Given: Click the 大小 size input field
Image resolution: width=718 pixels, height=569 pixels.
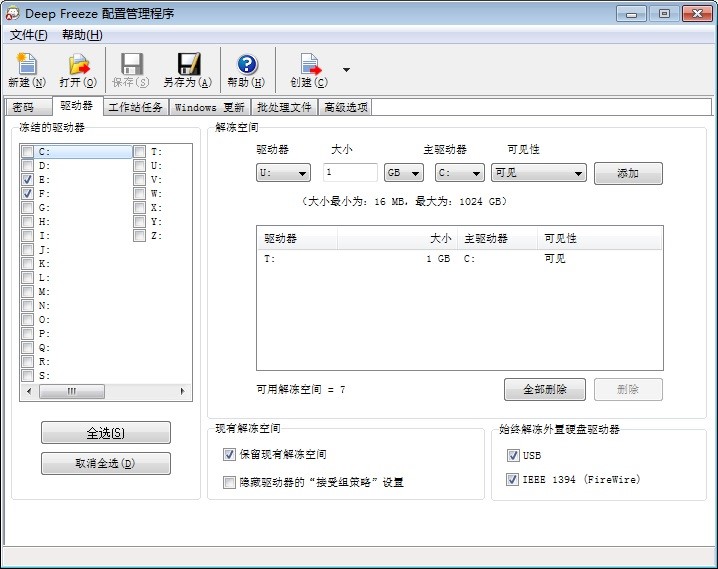Looking at the screenshot, I should [350, 173].
